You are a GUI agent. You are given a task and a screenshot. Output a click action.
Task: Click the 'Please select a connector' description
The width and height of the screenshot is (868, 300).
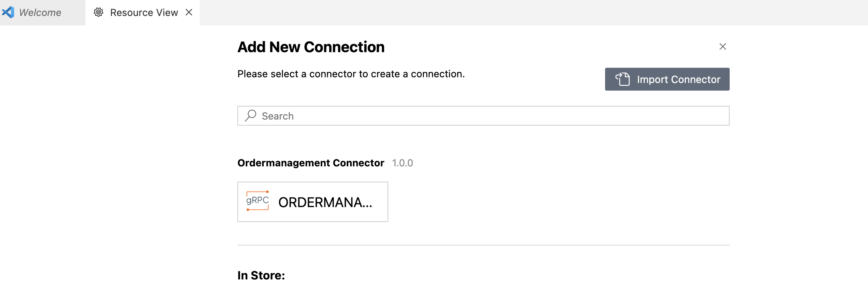[x=351, y=74]
